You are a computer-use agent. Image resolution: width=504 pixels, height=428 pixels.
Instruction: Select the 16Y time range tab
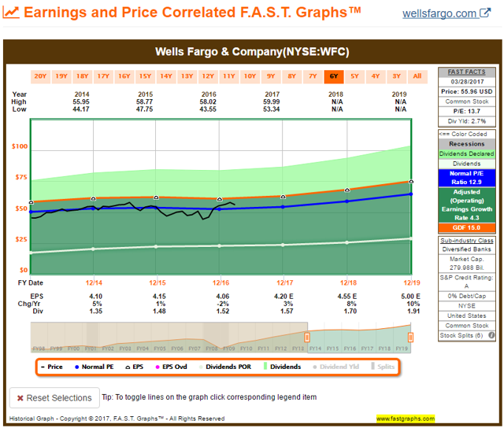click(x=124, y=76)
